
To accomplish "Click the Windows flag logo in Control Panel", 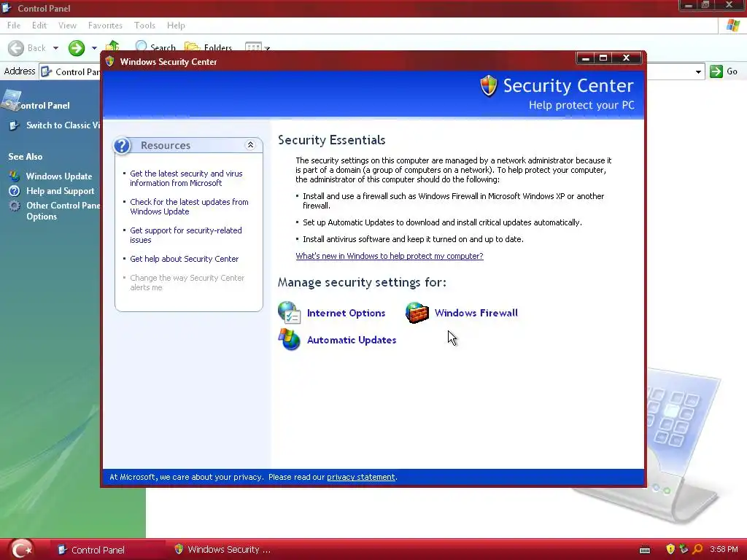I will tap(733, 26).
